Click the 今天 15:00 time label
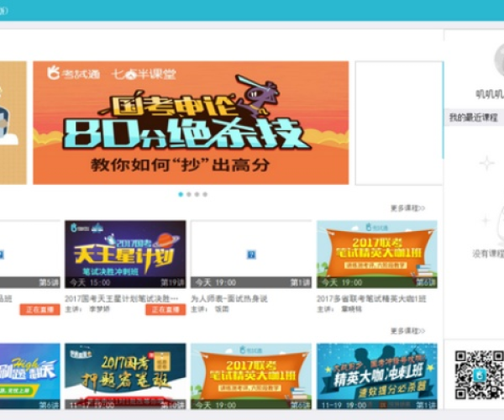 90,282
